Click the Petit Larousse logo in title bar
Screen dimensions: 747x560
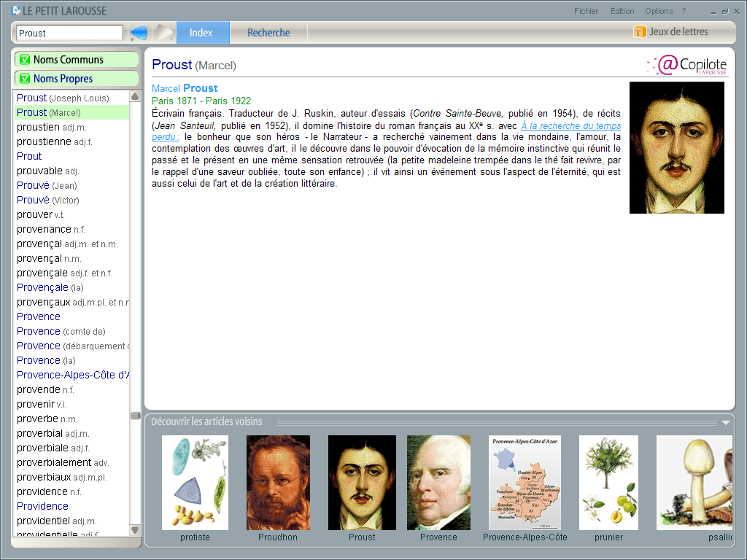coord(15,10)
